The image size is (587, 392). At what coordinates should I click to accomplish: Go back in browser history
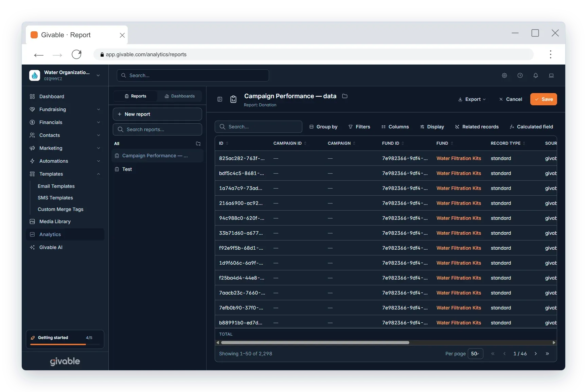coord(39,55)
